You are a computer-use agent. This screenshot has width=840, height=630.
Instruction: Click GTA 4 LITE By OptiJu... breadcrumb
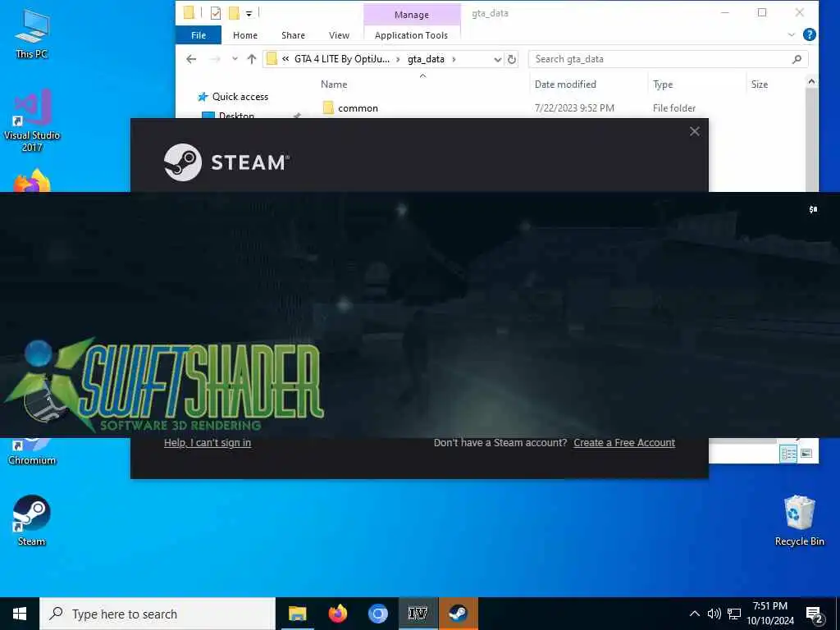coord(342,59)
